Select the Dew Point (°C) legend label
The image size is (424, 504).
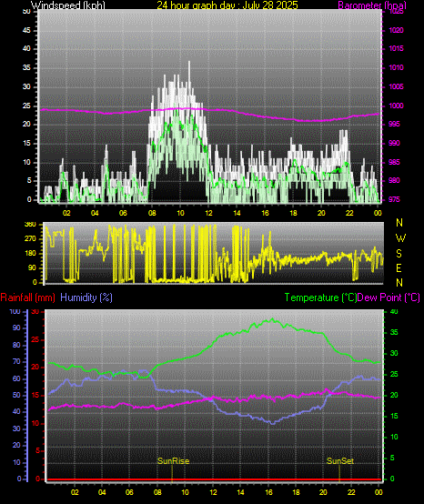389,297
